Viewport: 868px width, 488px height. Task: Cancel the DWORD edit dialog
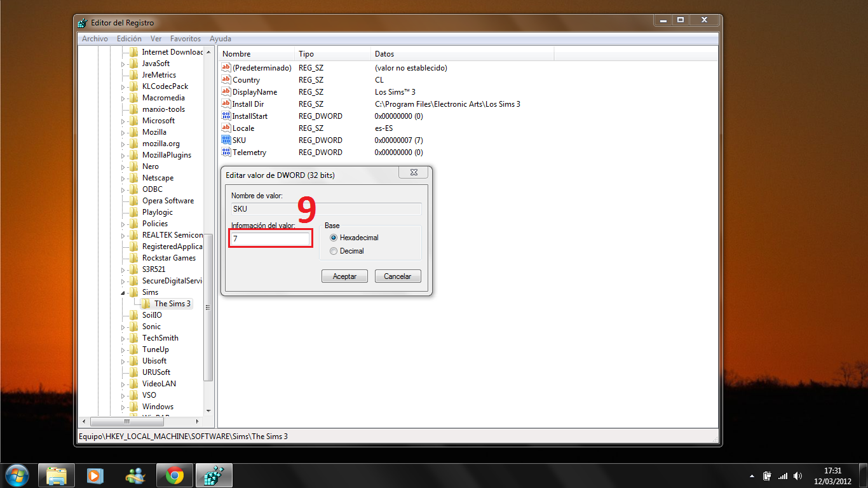[x=398, y=276]
